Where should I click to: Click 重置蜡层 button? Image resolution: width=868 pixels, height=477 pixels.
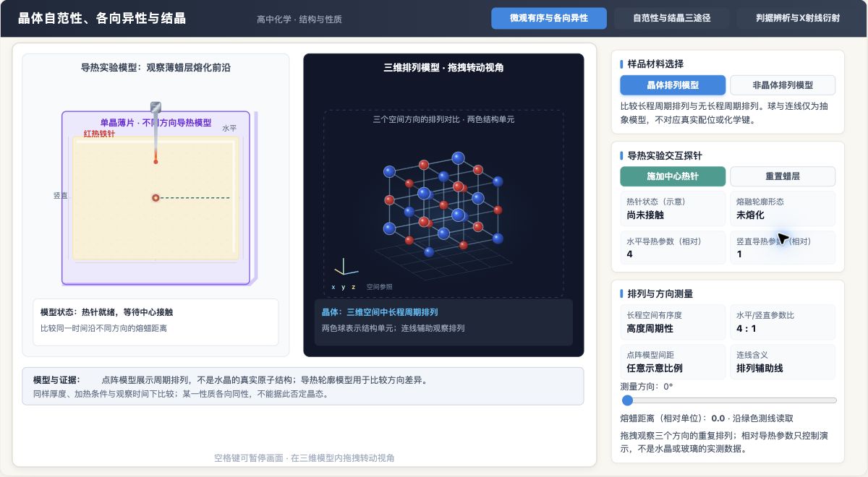[x=783, y=176]
